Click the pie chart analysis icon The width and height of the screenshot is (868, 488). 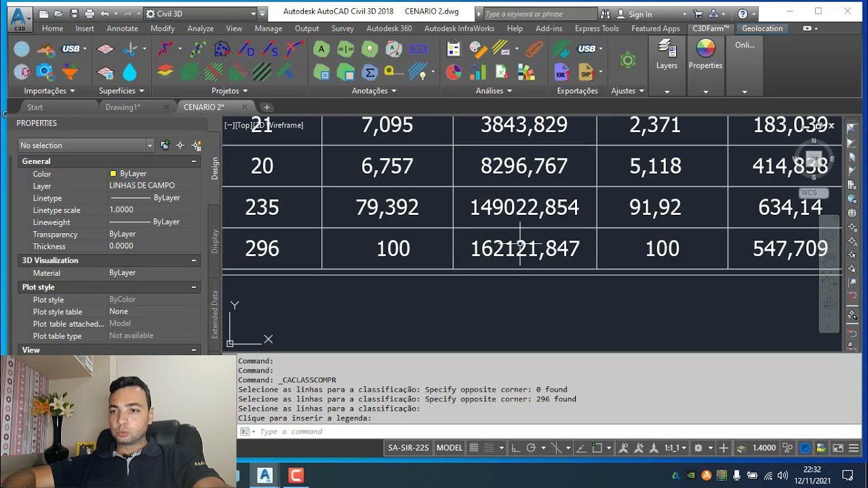[454, 72]
